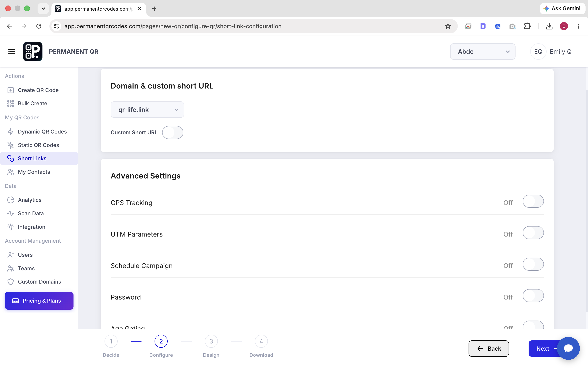Go to Dynamic QR Codes
The image size is (588, 368).
click(39, 132)
